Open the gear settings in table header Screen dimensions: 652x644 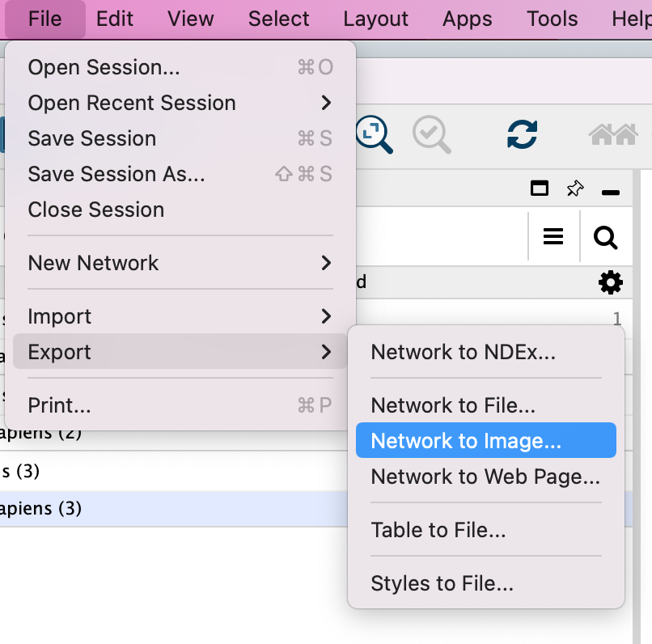(x=610, y=282)
